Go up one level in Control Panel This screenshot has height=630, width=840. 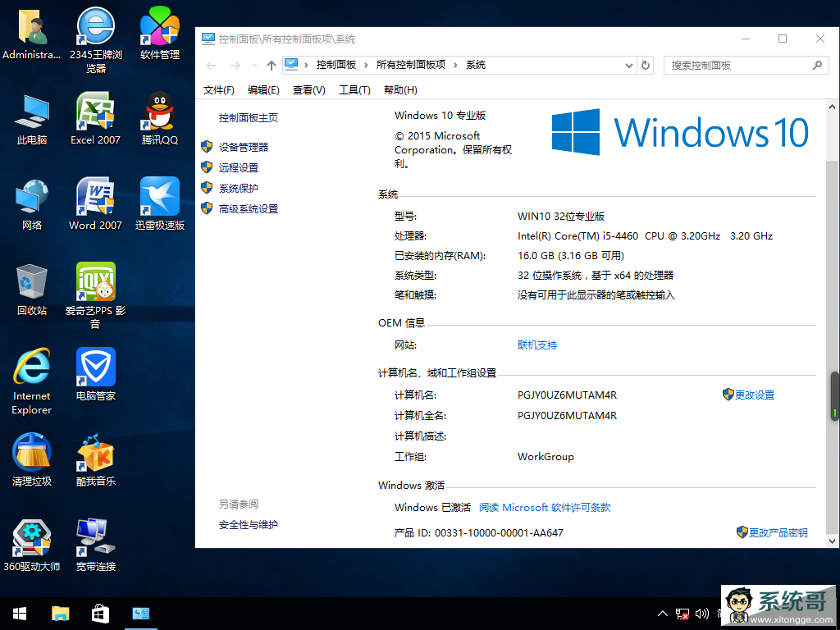[271, 66]
